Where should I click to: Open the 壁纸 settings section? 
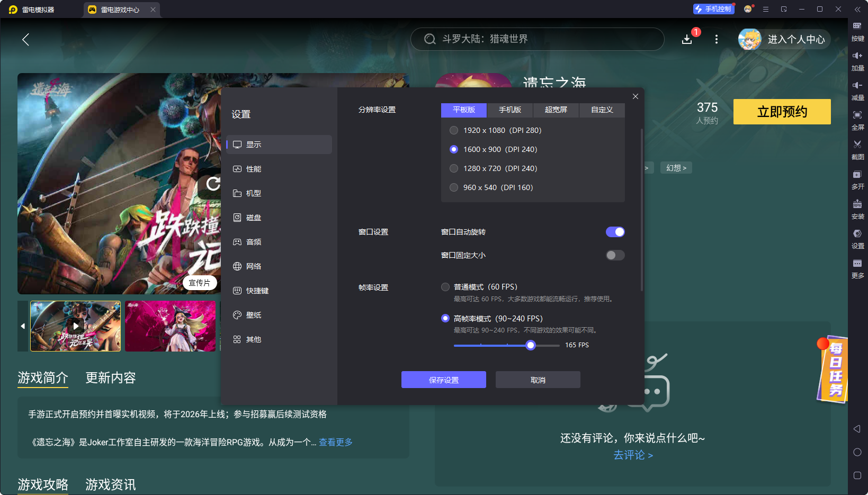point(279,315)
